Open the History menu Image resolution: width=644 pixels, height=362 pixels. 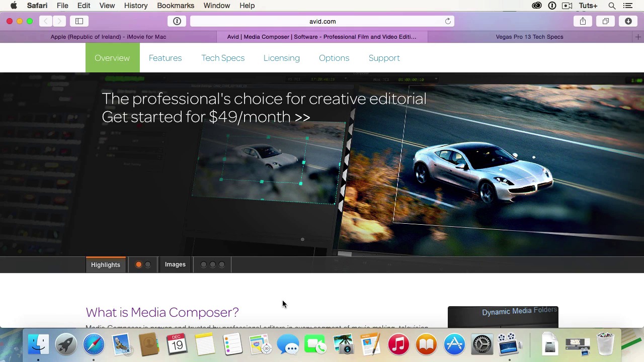pyautogui.click(x=136, y=6)
